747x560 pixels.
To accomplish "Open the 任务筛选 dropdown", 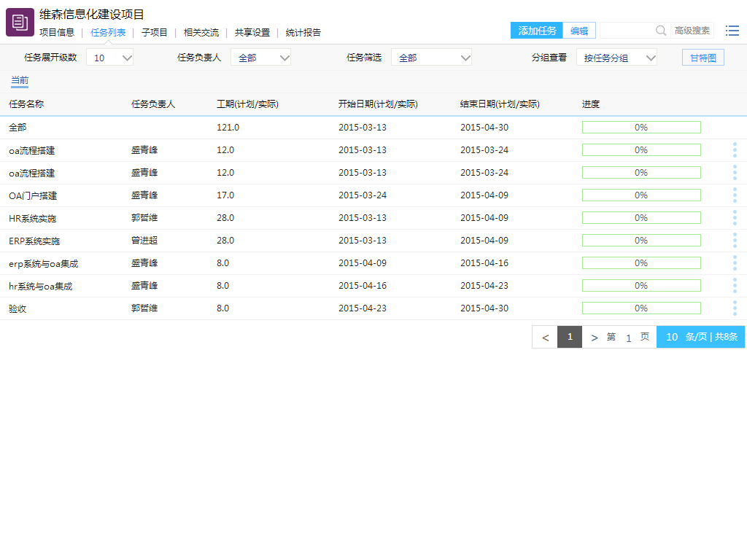I will pyautogui.click(x=432, y=58).
